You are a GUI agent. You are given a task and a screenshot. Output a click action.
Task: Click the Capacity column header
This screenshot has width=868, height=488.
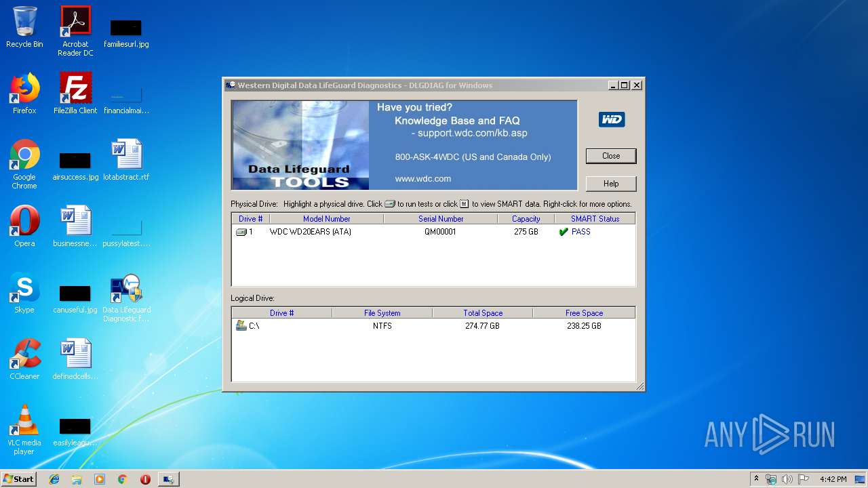[x=526, y=219]
